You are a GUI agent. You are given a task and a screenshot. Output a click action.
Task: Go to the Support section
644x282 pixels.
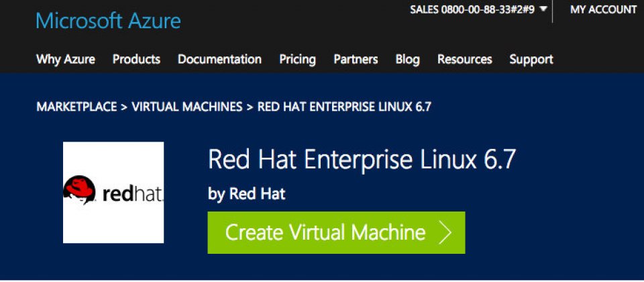[531, 60]
